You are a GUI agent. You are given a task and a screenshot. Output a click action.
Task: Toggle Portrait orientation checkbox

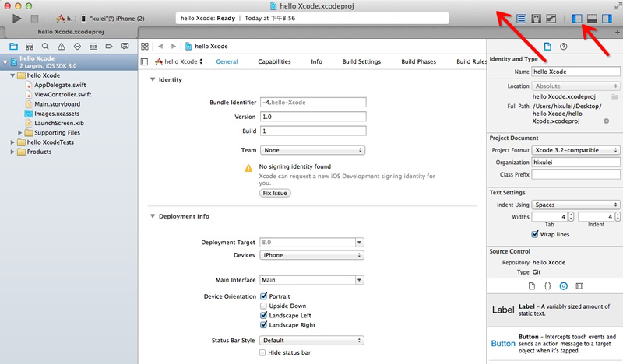point(263,296)
